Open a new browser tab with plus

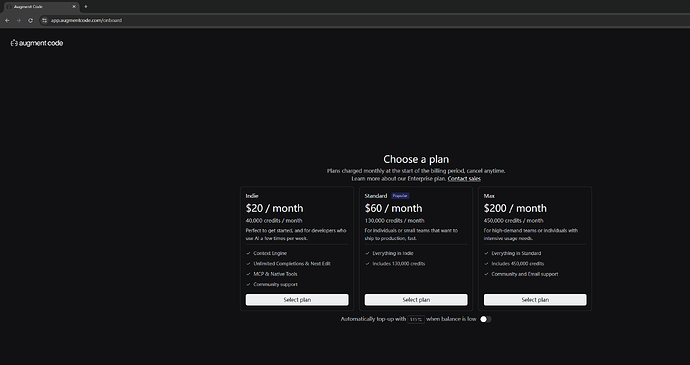[86, 7]
